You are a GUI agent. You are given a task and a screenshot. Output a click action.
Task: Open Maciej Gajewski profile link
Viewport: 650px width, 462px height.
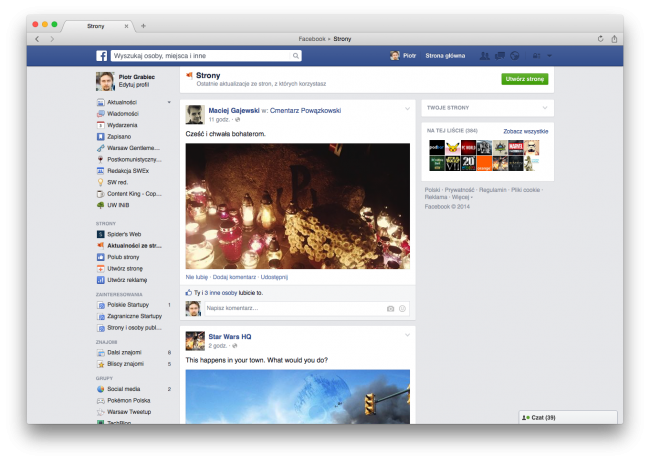point(234,110)
